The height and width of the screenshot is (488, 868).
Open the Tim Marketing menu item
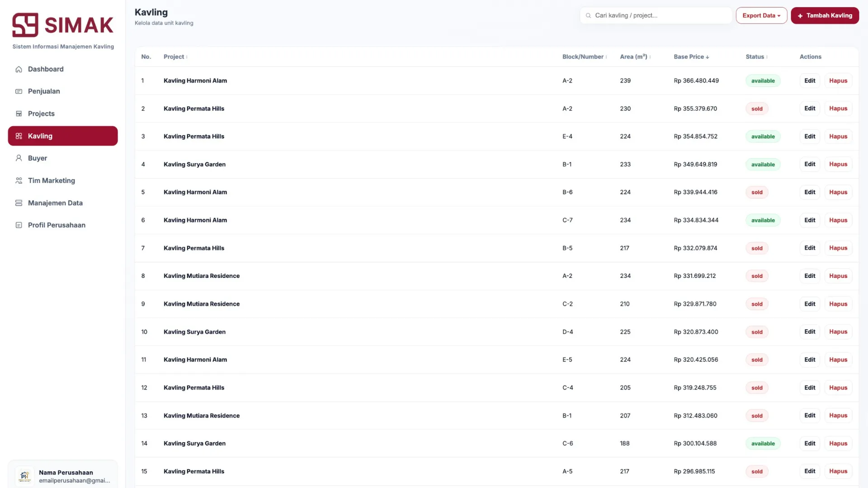click(x=52, y=181)
